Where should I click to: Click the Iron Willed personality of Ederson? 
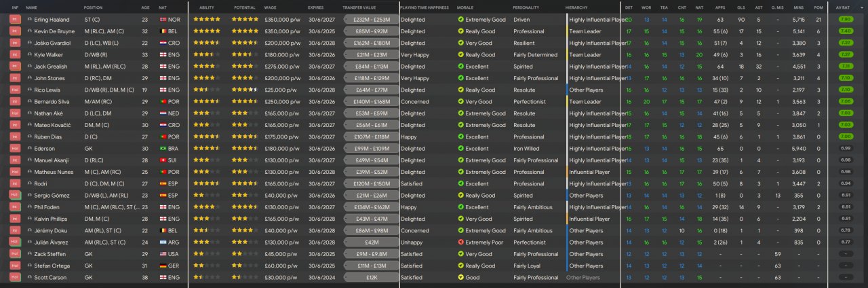point(526,149)
